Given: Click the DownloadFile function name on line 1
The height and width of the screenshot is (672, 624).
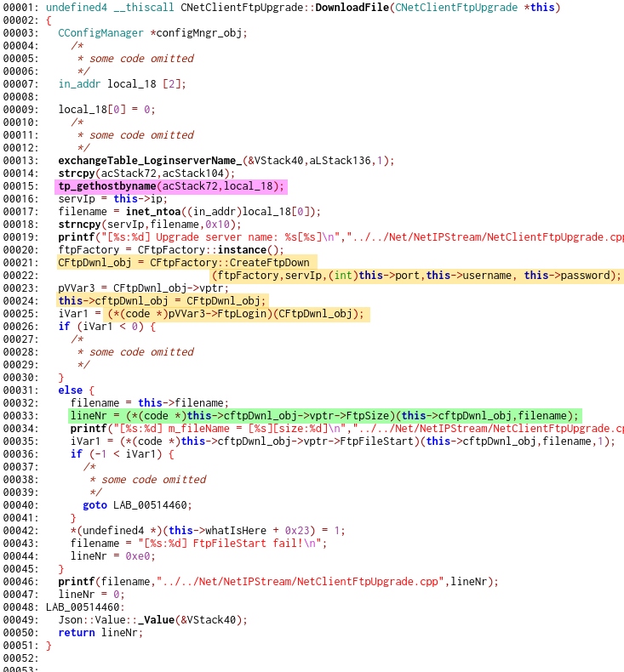Looking at the screenshot, I should [x=352, y=8].
